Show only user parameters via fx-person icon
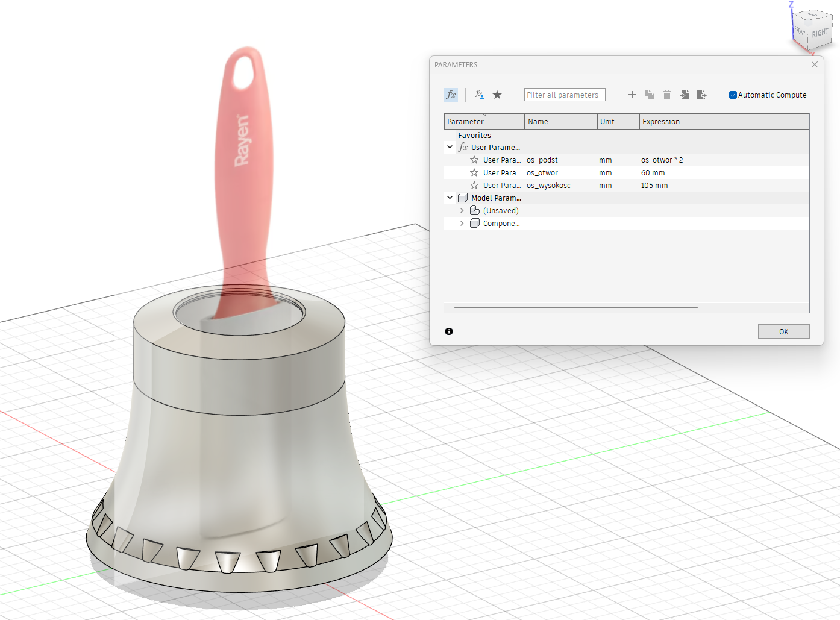 click(479, 95)
